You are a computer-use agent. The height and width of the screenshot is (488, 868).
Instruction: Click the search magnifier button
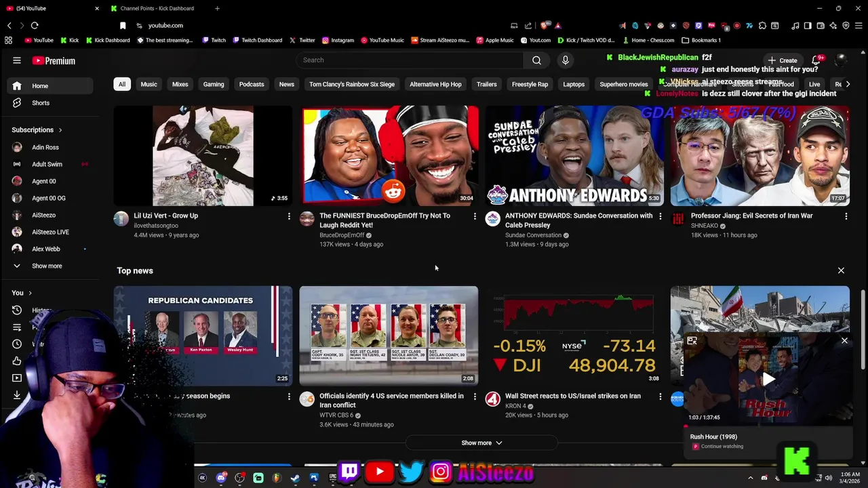coord(536,60)
